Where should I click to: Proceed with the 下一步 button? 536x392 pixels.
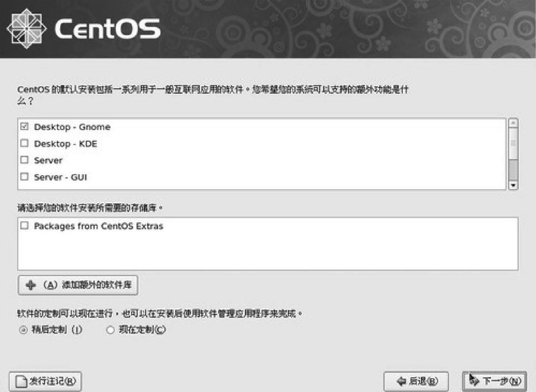click(x=494, y=381)
